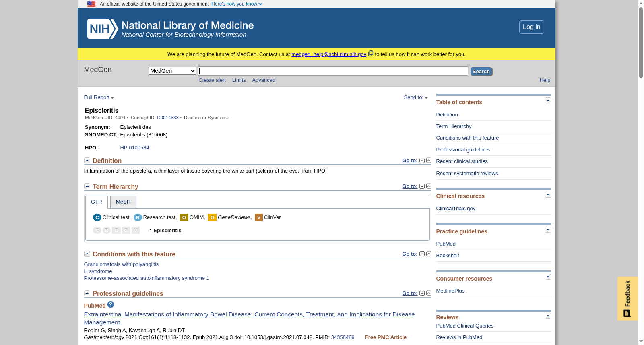Open HPO term HP:0100534

pyautogui.click(x=134, y=148)
